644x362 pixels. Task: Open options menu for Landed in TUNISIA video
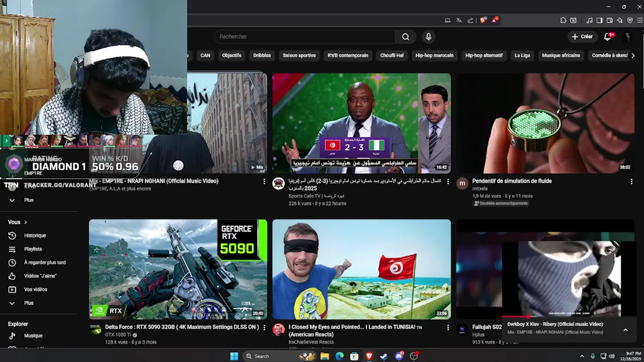point(448,327)
